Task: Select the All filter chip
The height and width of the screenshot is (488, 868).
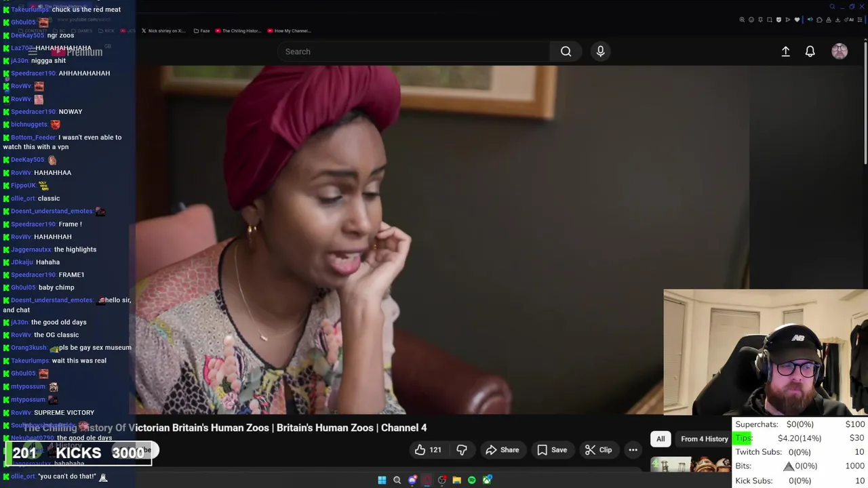Action: pos(660,439)
